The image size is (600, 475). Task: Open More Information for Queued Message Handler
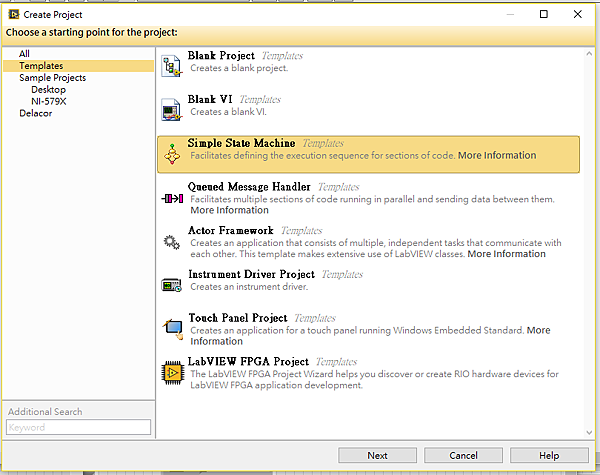230,210
